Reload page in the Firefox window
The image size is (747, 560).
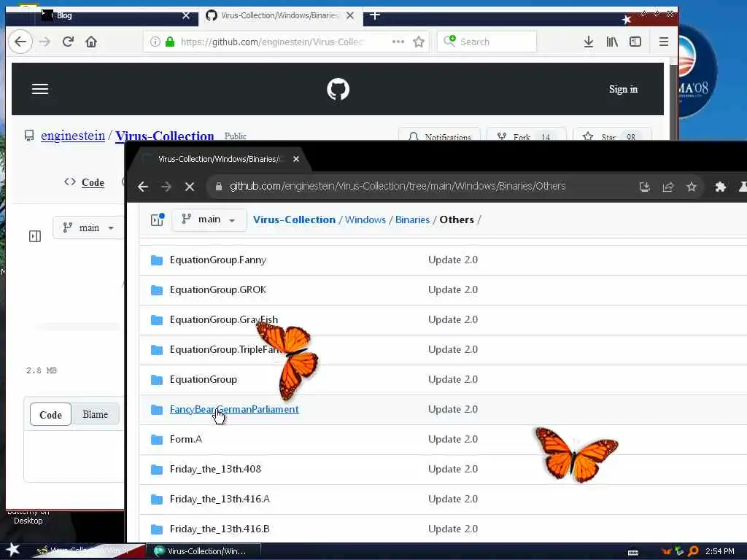click(68, 42)
